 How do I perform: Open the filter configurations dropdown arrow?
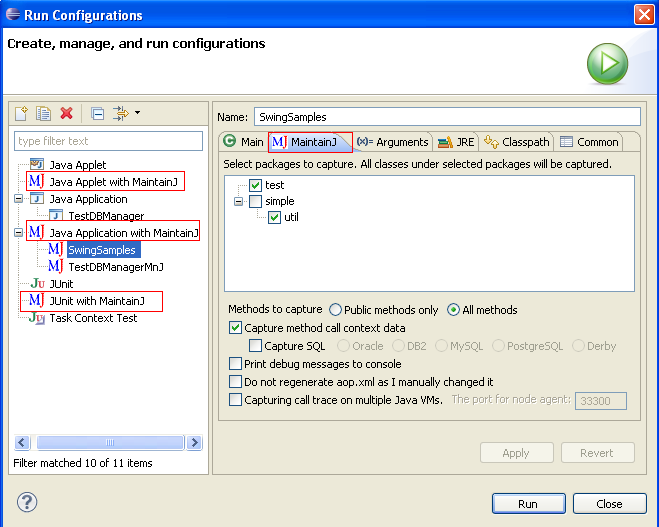pyautogui.click(x=136, y=113)
